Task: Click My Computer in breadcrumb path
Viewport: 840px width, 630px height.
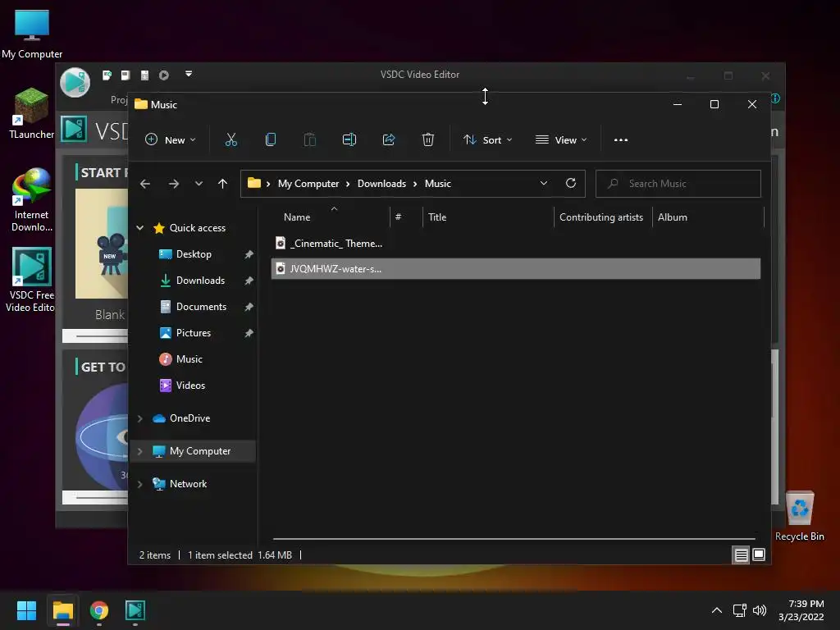Action: [308, 183]
